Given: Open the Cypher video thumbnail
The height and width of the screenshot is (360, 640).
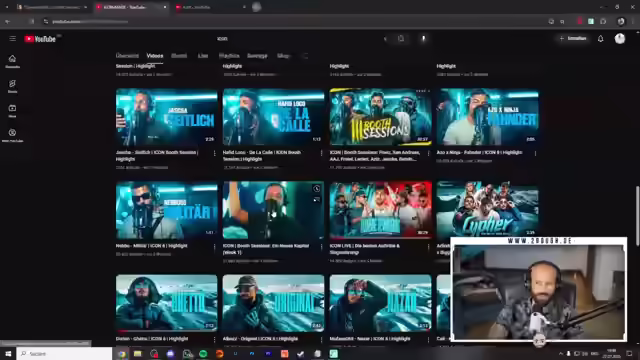Looking at the screenshot, I should pos(487,209).
